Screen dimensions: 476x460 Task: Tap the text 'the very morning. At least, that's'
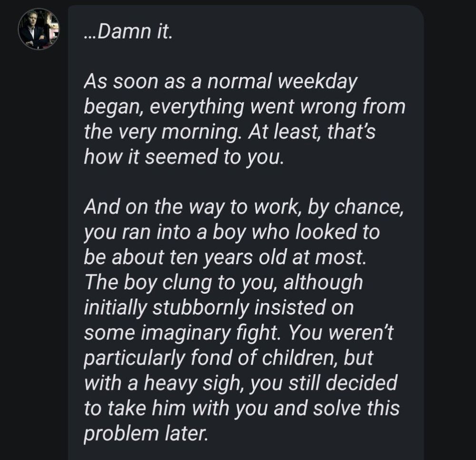click(x=229, y=132)
